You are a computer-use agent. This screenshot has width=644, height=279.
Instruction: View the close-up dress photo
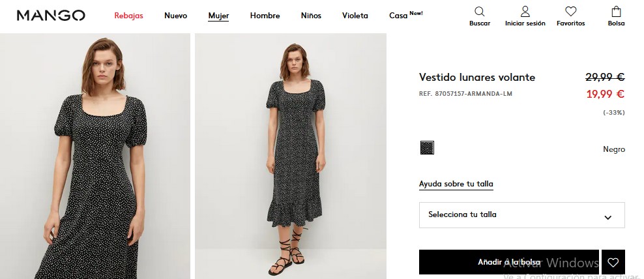click(95, 156)
